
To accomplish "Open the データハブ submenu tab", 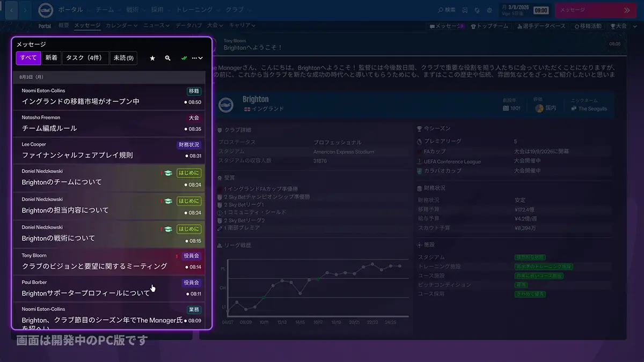I will coord(189,26).
